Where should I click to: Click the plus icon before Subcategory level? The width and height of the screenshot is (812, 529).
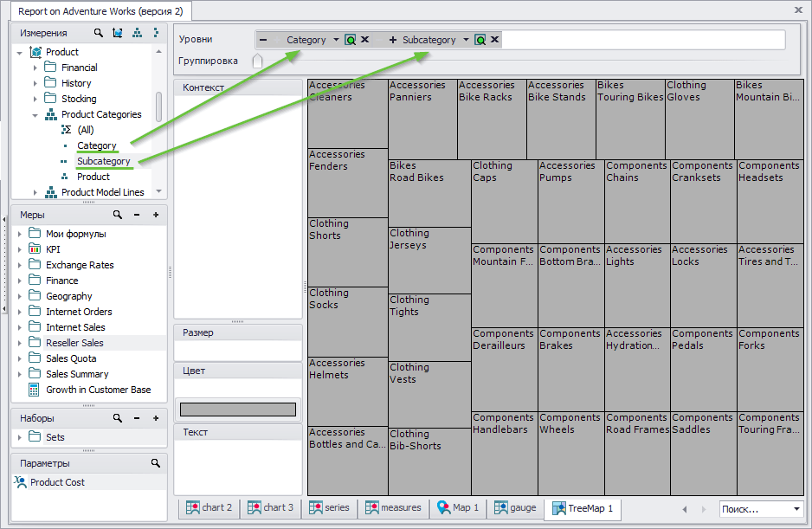392,40
